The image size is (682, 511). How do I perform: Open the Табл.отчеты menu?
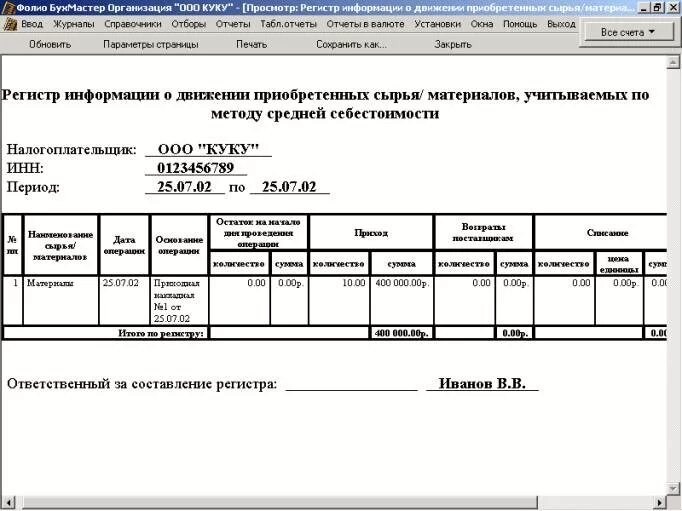point(288,24)
